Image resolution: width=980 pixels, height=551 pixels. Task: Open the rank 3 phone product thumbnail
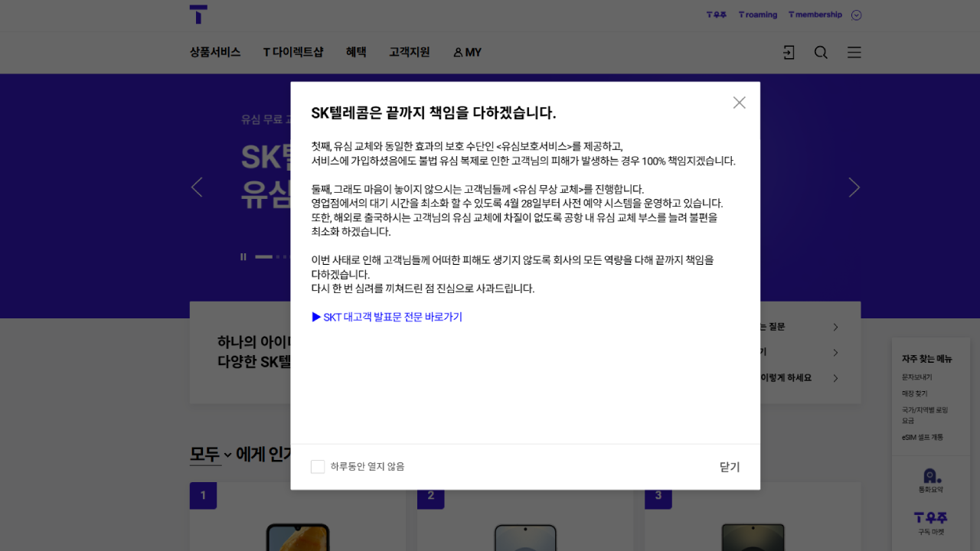click(753, 537)
